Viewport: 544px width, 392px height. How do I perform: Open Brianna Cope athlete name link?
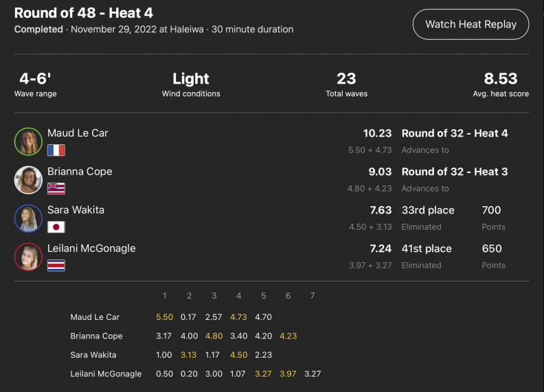(x=80, y=172)
